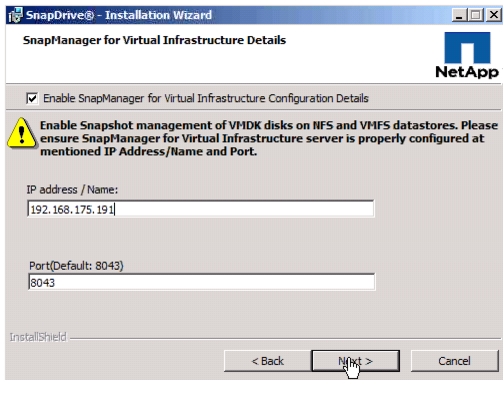Click the SnapManager for Virtual Infrastructure Details heading
This screenshot has height=408, width=504.
[x=154, y=40]
